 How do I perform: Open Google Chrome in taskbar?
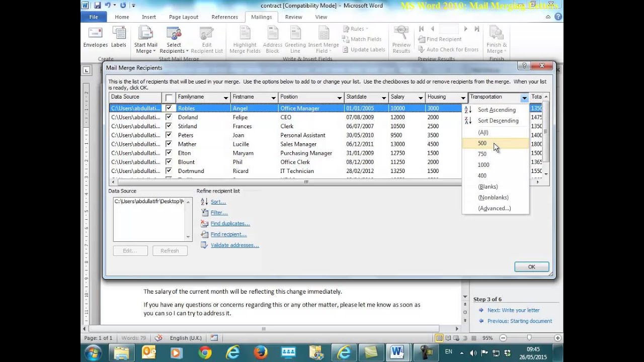coord(205,352)
